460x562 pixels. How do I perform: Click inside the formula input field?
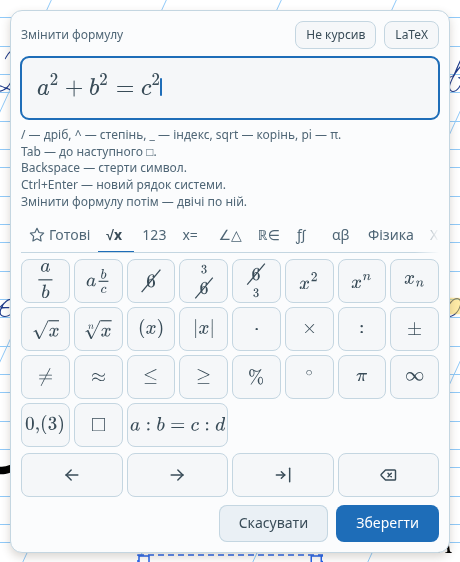point(230,88)
